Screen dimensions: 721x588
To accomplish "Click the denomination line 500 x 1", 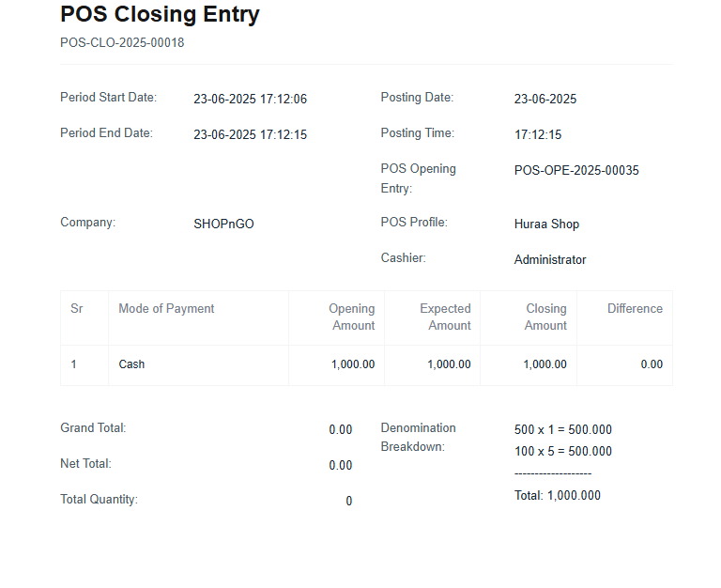I will (563, 429).
